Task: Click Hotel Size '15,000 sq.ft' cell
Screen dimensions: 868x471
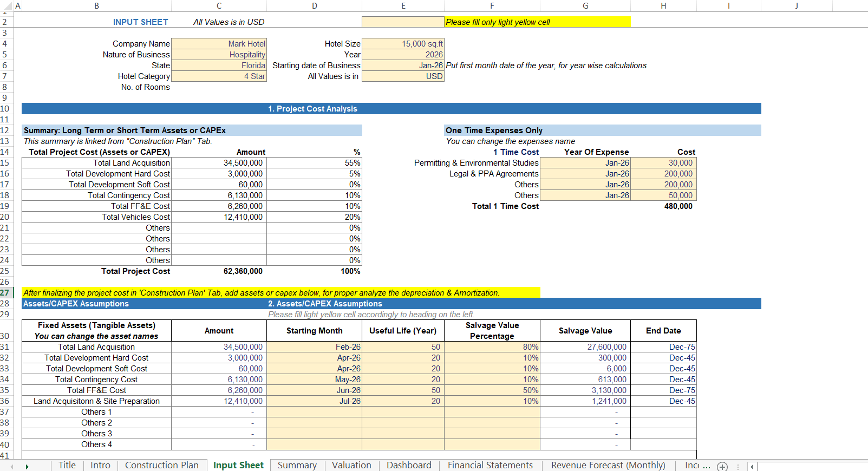Action: [403, 44]
